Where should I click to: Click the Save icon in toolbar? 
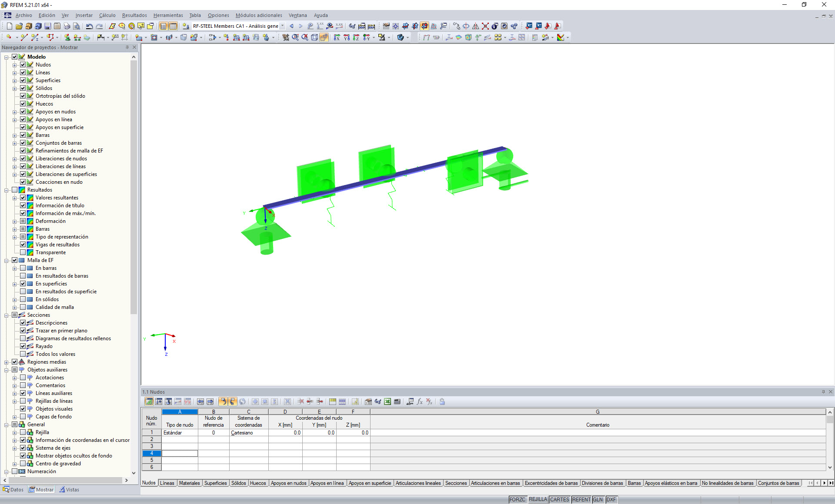47,26
